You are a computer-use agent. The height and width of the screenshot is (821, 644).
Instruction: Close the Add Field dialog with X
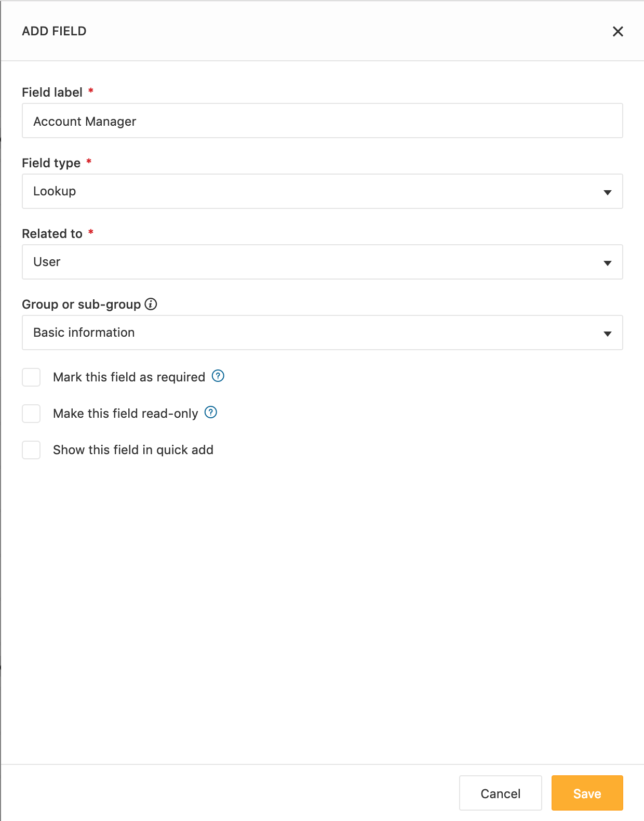618,32
